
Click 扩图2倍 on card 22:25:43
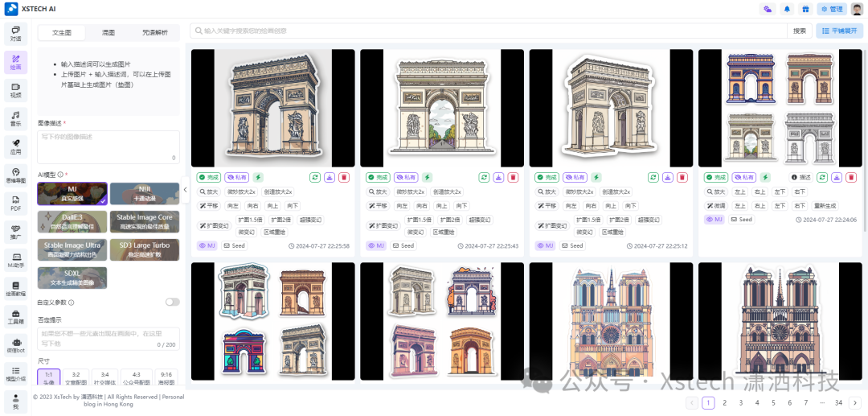click(x=448, y=220)
